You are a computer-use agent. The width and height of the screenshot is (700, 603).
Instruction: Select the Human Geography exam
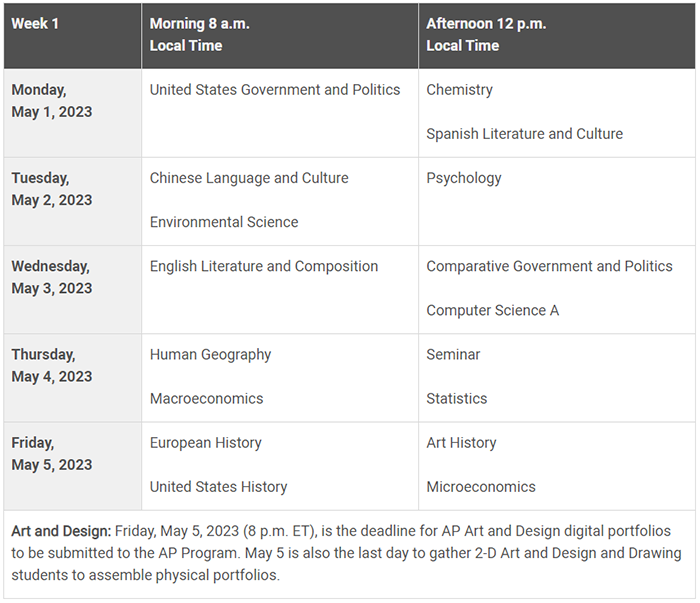(x=210, y=354)
